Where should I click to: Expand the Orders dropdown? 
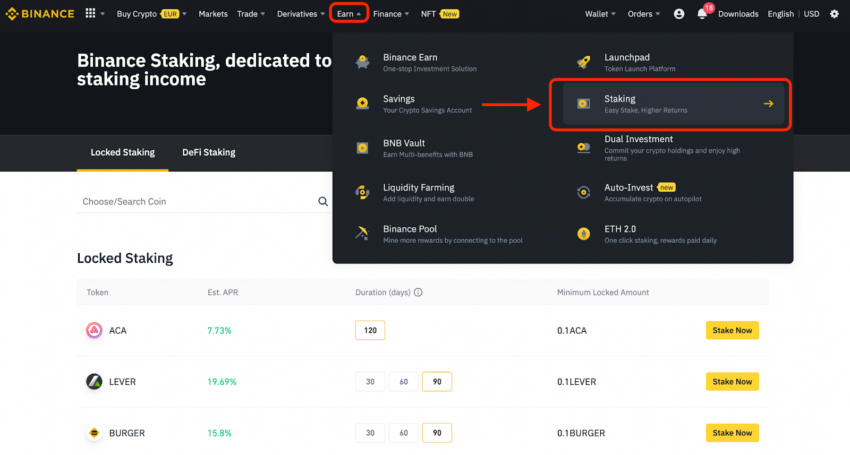pyautogui.click(x=643, y=14)
